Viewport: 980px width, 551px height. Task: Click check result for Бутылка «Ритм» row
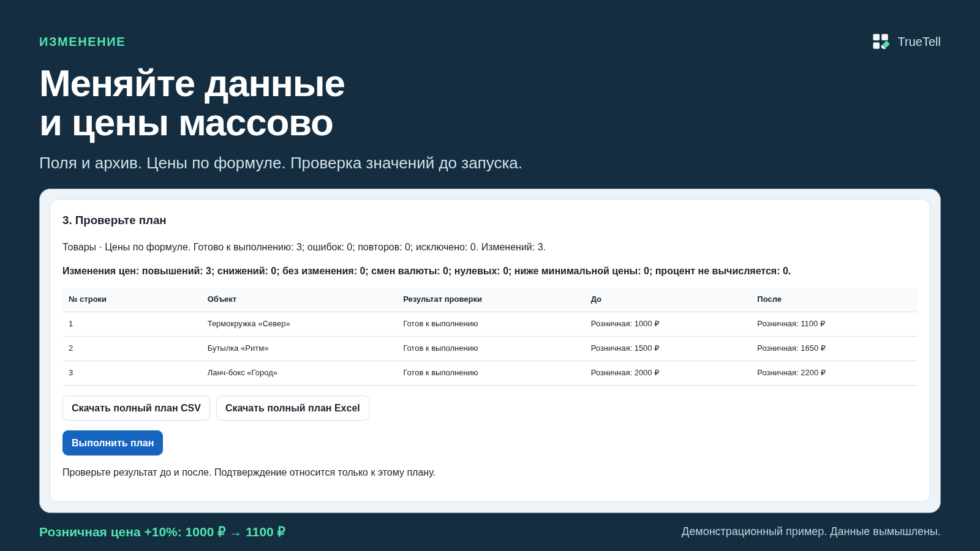(x=440, y=348)
